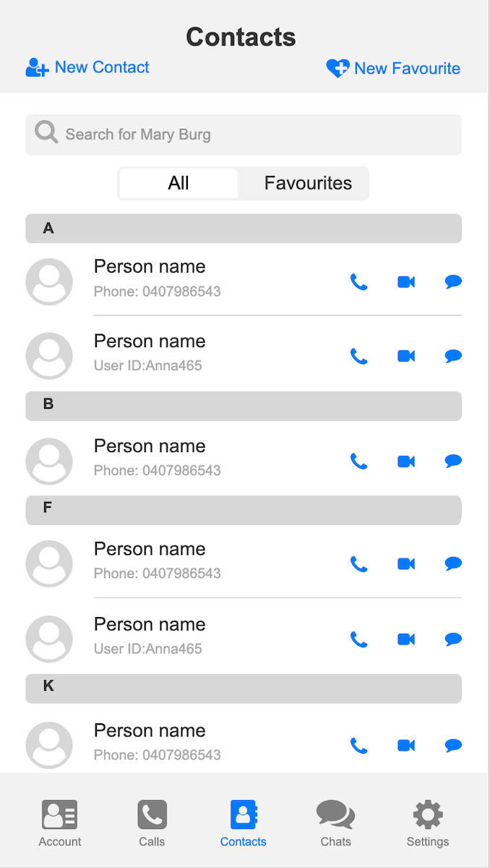Video call the contact under section K
The height and width of the screenshot is (868, 490).
tap(406, 745)
